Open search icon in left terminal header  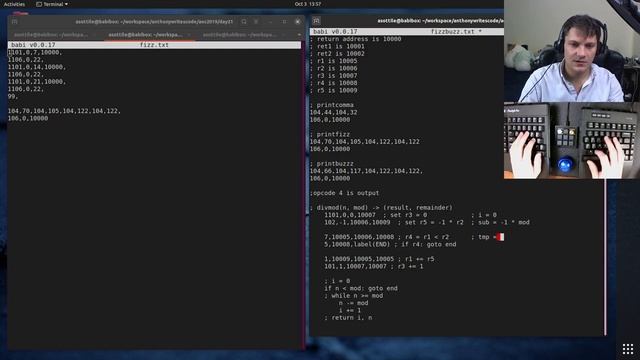pos(244,22)
